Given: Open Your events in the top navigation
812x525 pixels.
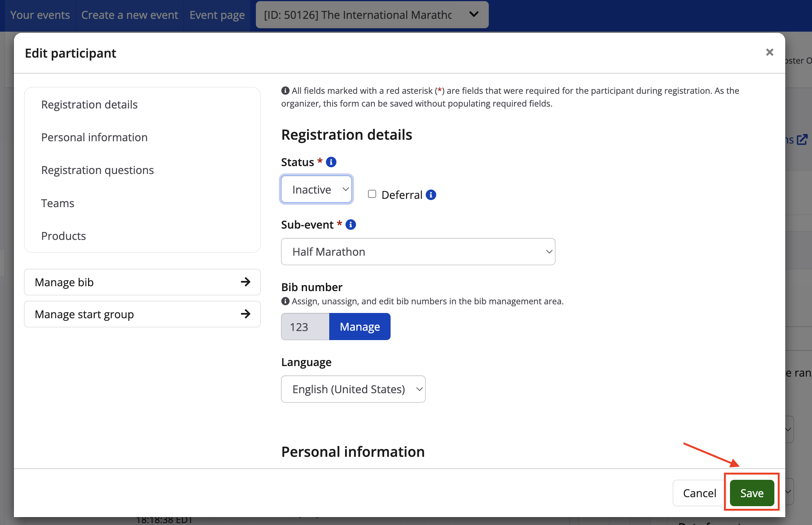Looking at the screenshot, I should point(40,15).
